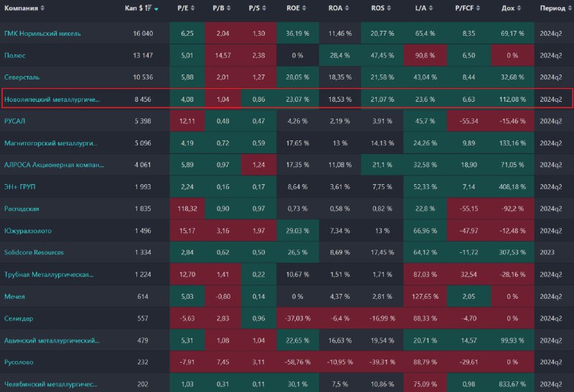The width and height of the screenshot is (574, 392).
Task: Open Северсталь company link
Action: click(22, 77)
